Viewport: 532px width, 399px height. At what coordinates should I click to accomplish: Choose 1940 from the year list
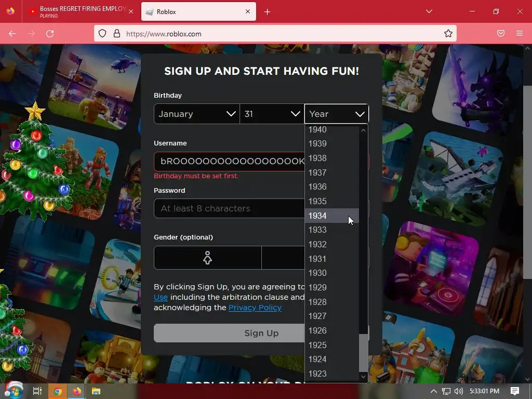pyautogui.click(x=332, y=129)
